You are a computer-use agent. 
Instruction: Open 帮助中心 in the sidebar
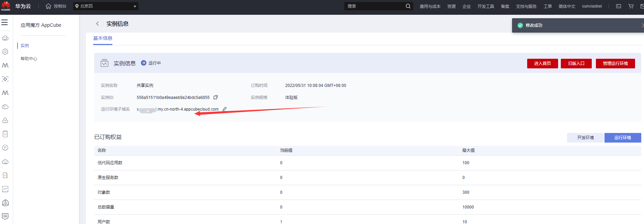(x=29, y=59)
